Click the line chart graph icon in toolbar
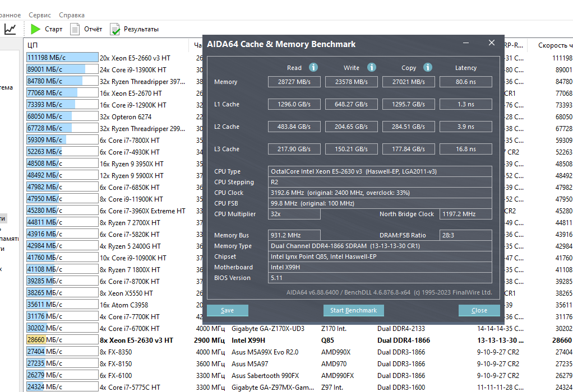The height and width of the screenshot is (392, 573). tap(10, 29)
